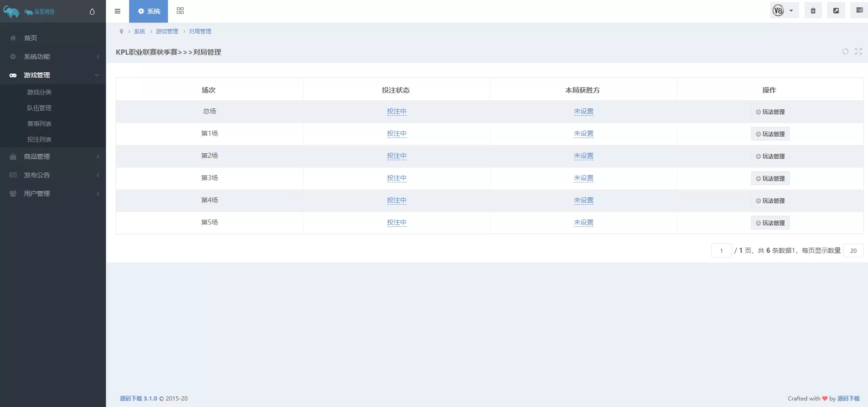Expand the 商品管理 sidebar menu
The width and height of the screenshot is (868, 407).
(x=53, y=157)
